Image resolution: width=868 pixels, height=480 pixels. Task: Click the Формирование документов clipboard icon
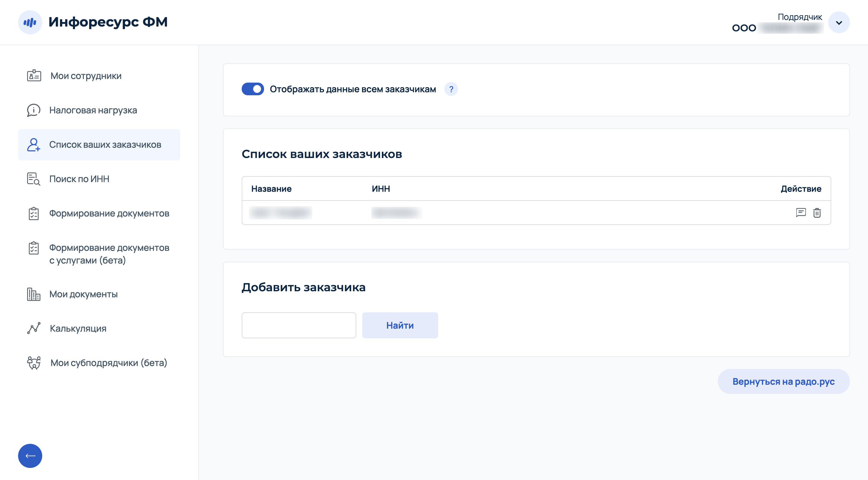[33, 213]
